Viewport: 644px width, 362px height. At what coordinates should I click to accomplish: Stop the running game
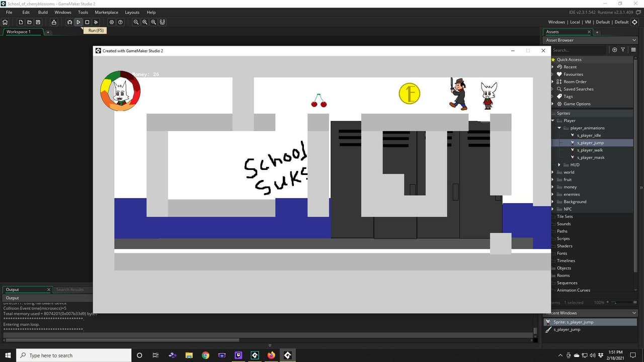(87, 22)
